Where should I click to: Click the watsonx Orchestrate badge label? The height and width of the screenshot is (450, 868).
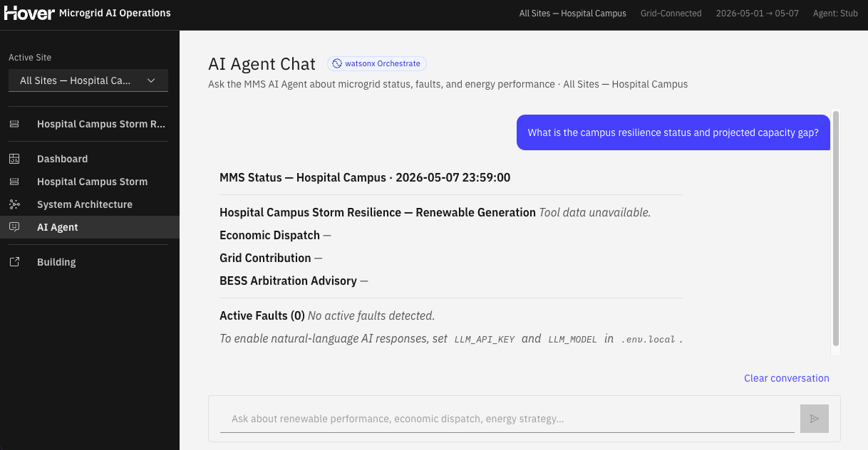tap(383, 63)
